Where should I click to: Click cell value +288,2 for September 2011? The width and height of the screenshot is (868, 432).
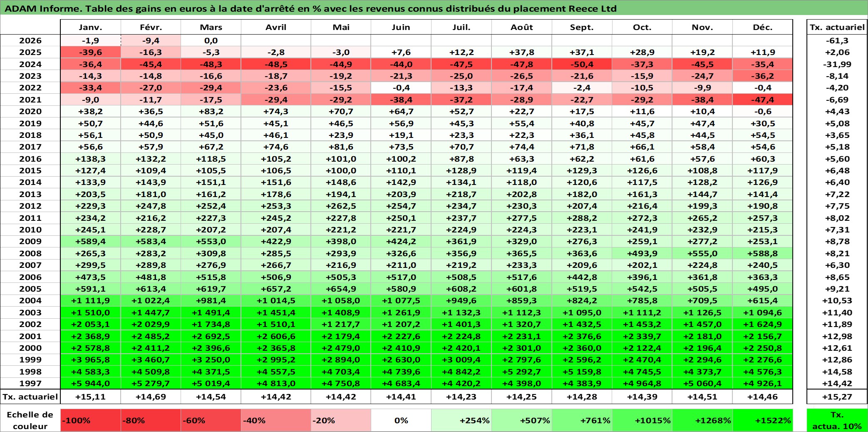(x=582, y=218)
